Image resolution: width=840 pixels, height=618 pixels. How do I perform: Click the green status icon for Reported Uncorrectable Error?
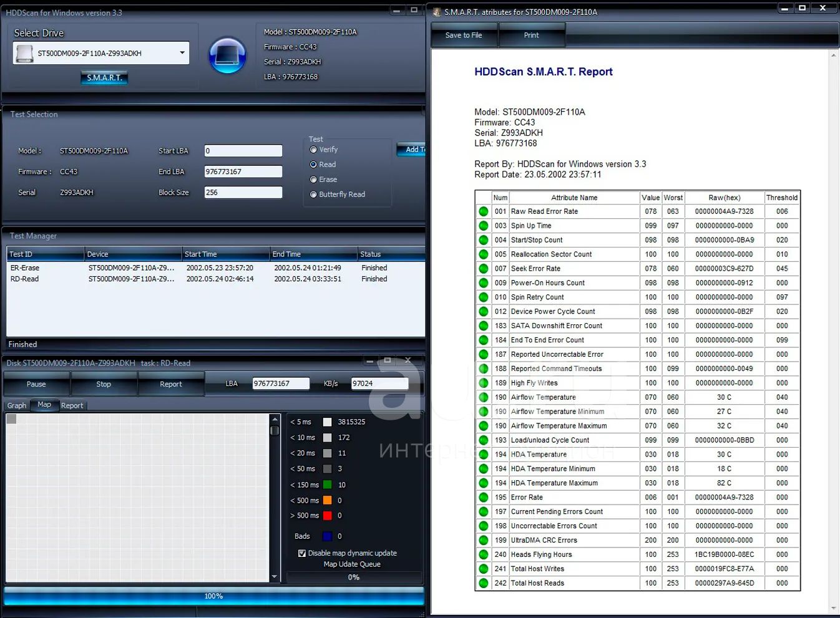(x=484, y=354)
